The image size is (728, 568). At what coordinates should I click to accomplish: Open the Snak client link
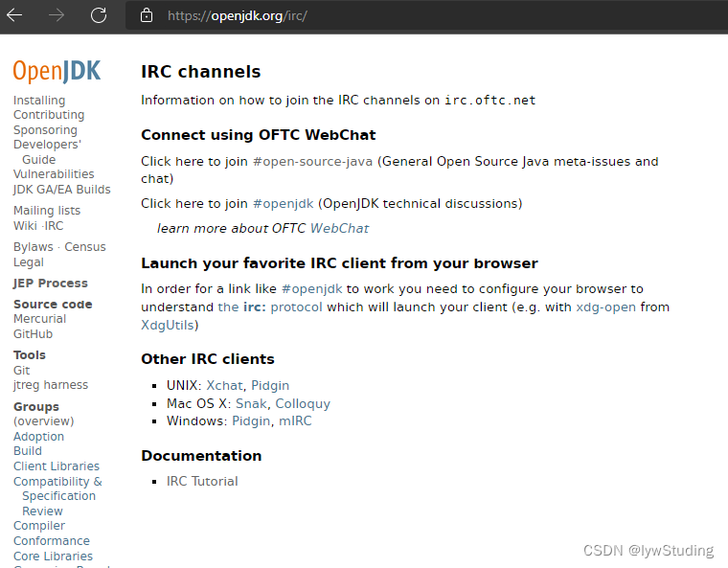[251, 403]
